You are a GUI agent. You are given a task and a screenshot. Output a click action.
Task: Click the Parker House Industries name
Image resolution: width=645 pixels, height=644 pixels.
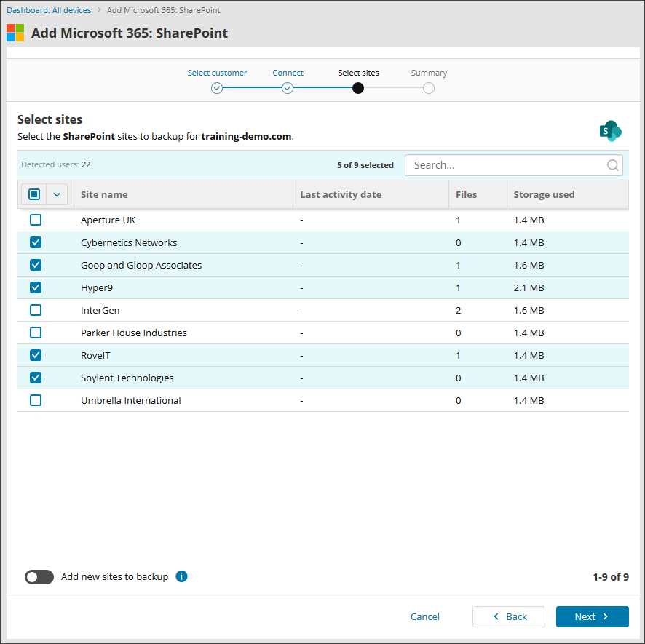pos(134,333)
